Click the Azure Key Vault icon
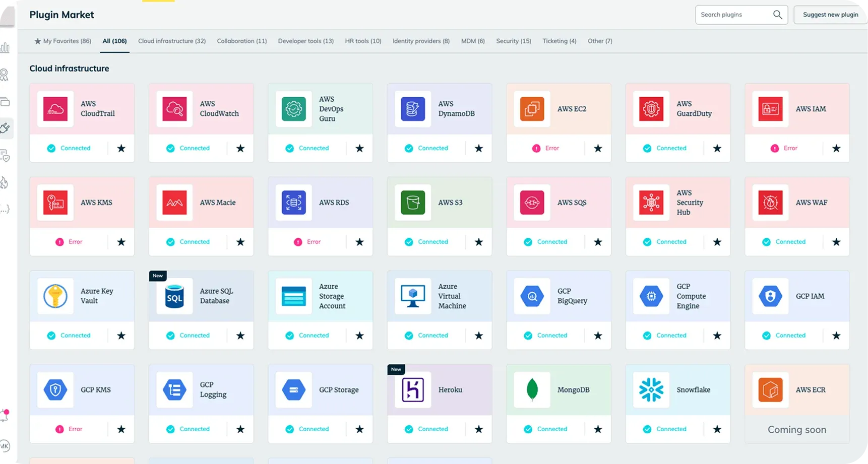This screenshot has height=464, width=868. coord(55,296)
